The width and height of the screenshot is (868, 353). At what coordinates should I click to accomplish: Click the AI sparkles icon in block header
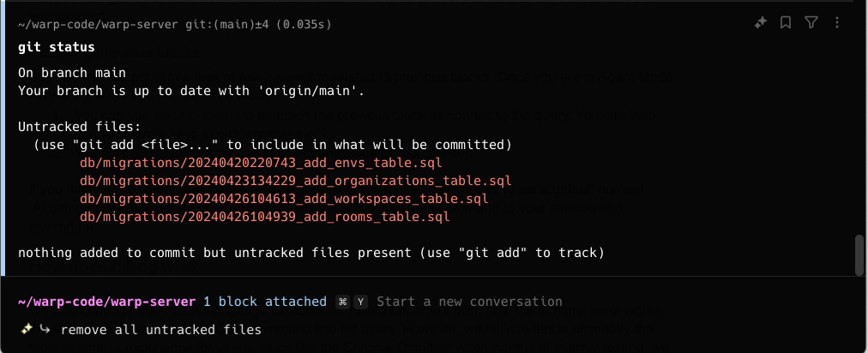pos(760,23)
